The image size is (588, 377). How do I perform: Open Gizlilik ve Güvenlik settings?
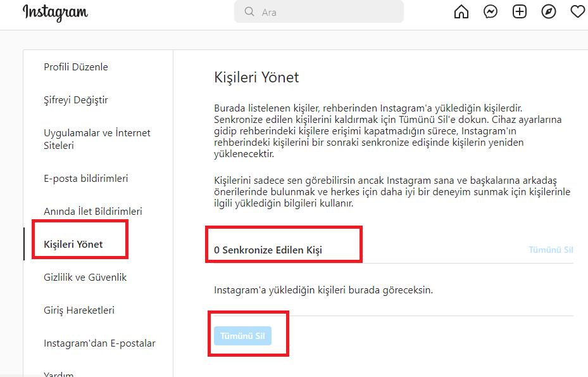(85, 277)
